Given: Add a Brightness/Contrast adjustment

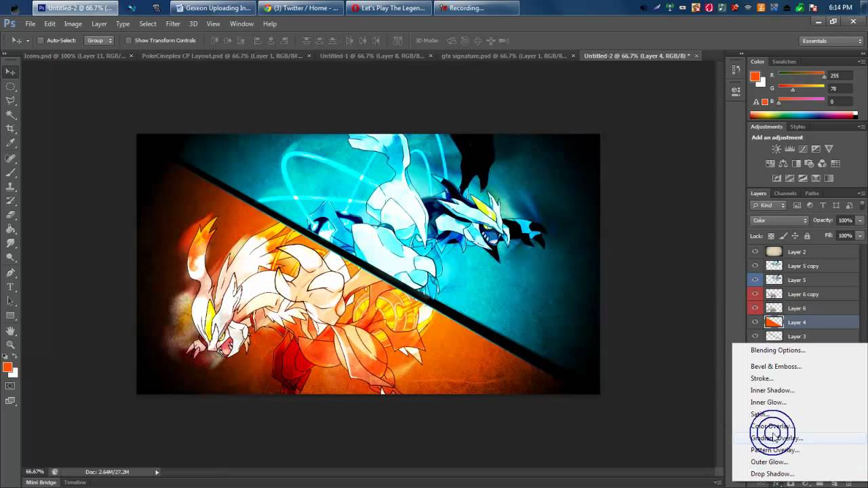Looking at the screenshot, I should click(776, 149).
